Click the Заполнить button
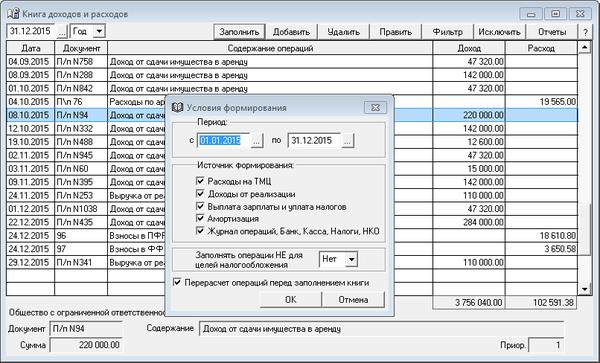 tap(239, 32)
